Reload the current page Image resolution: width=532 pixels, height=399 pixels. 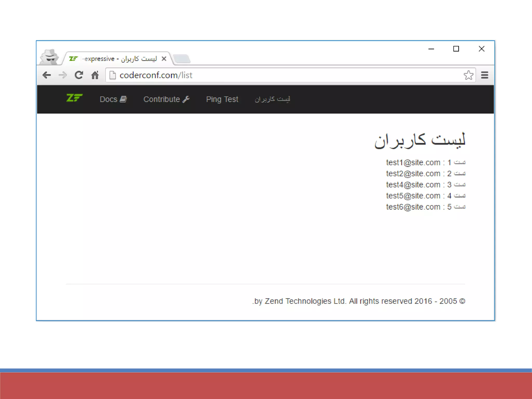coord(79,75)
